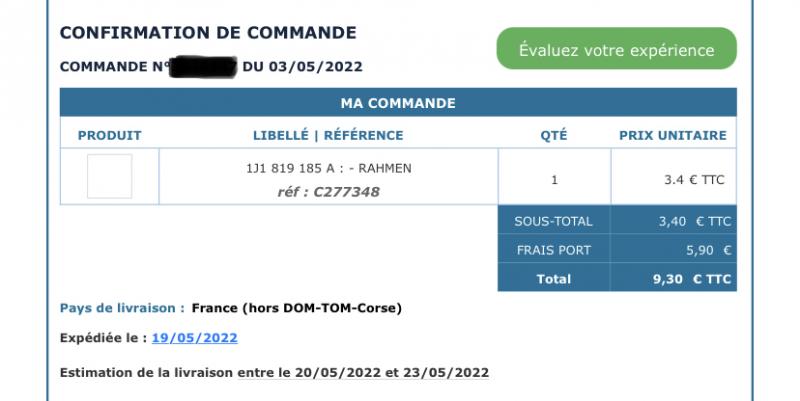Viewport: 800px width, 401px height.
Task: Click the empty product thumbnail image
Action: tap(109, 176)
